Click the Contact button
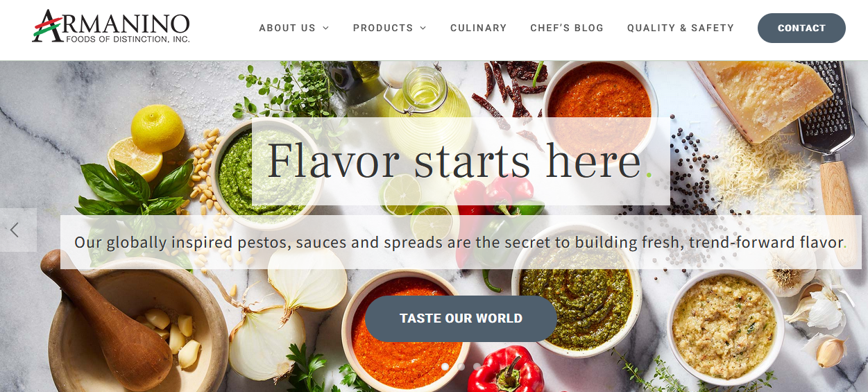Image resolution: width=868 pixels, height=392 pixels. coord(801,28)
